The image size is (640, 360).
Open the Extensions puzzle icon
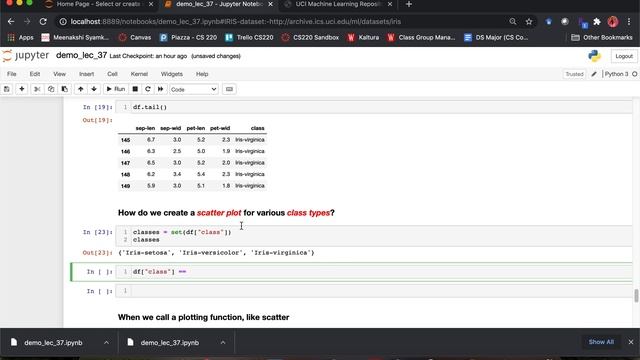597,22
